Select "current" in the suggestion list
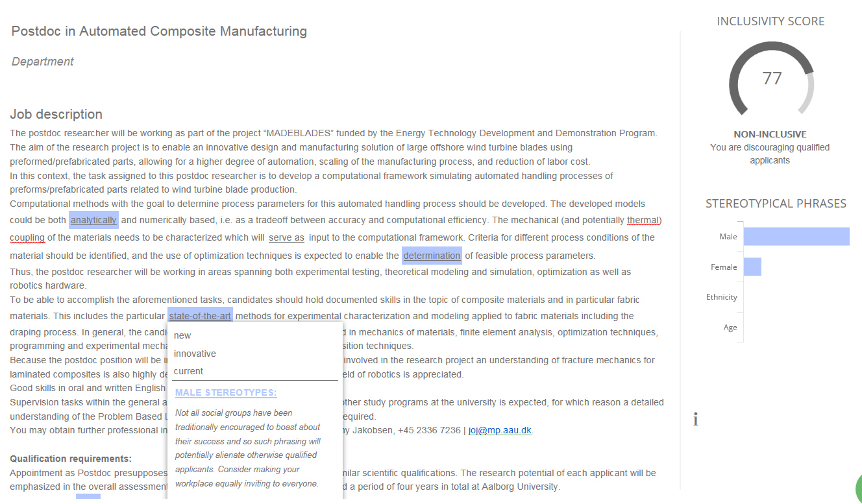 188,371
